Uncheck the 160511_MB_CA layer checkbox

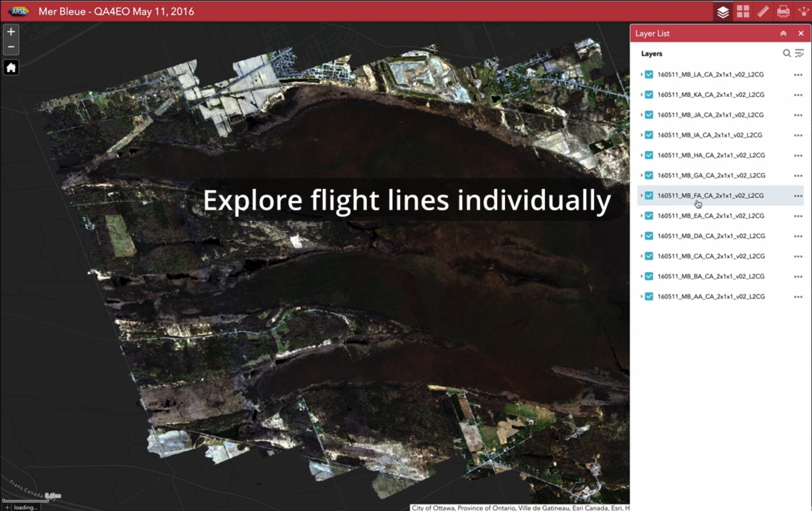click(649, 256)
